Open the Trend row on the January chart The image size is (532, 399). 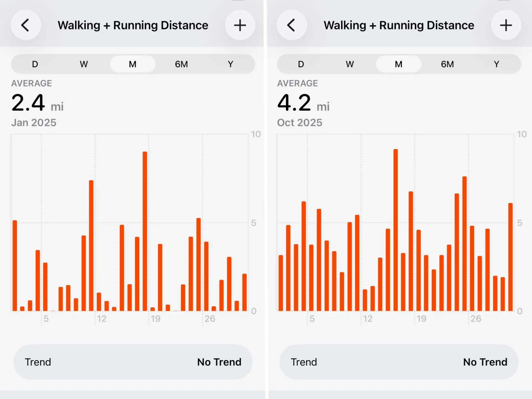[132, 362]
